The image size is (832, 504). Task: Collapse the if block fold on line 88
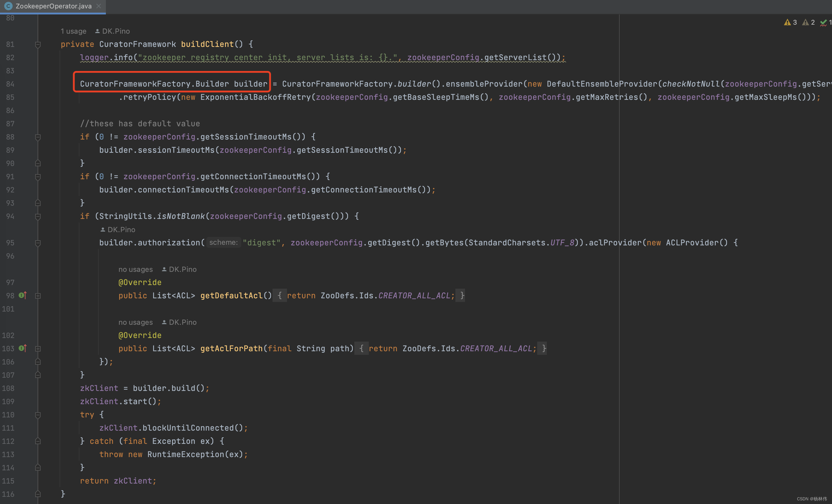(x=38, y=137)
